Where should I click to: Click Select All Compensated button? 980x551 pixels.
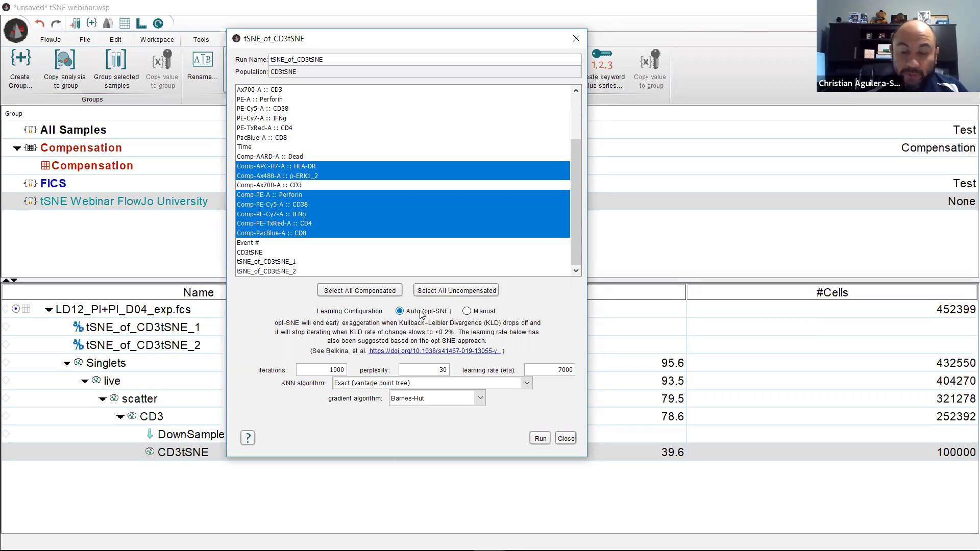(x=359, y=290)
